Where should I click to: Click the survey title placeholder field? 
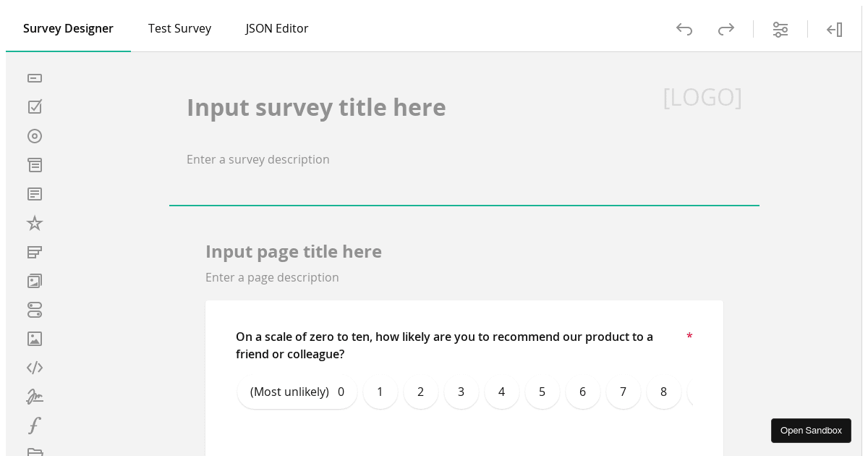tap(316, 107)
